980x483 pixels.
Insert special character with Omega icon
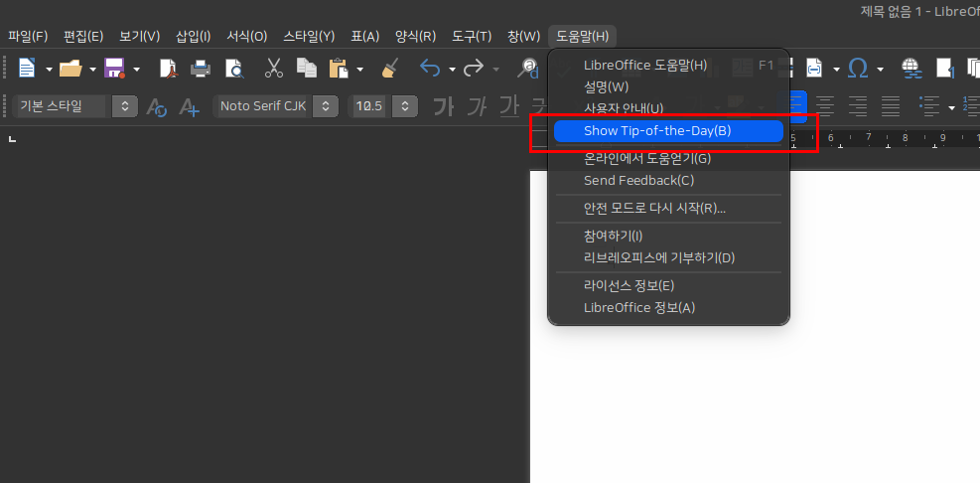point(859,69)
